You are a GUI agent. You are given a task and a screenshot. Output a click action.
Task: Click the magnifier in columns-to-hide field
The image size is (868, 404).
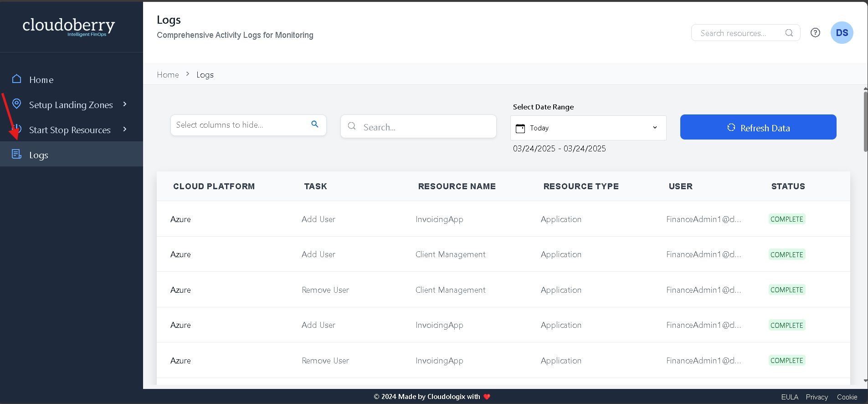[x=315, y=124]
